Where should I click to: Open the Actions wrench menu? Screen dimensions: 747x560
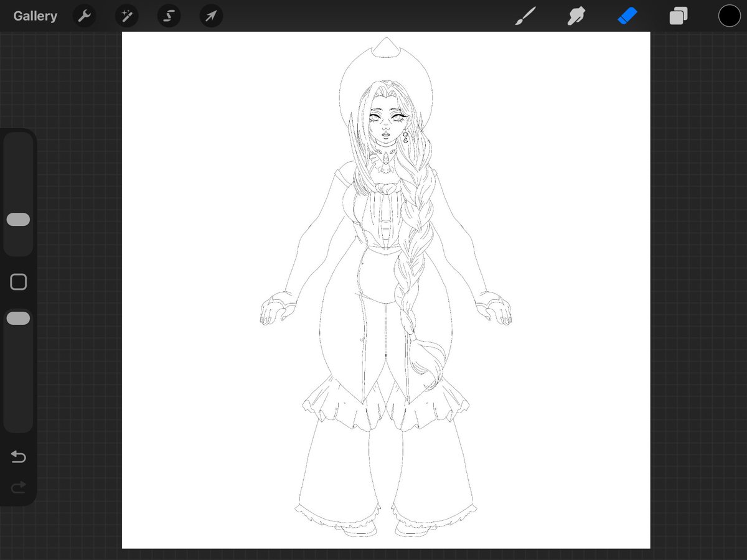tap(84, 16)
